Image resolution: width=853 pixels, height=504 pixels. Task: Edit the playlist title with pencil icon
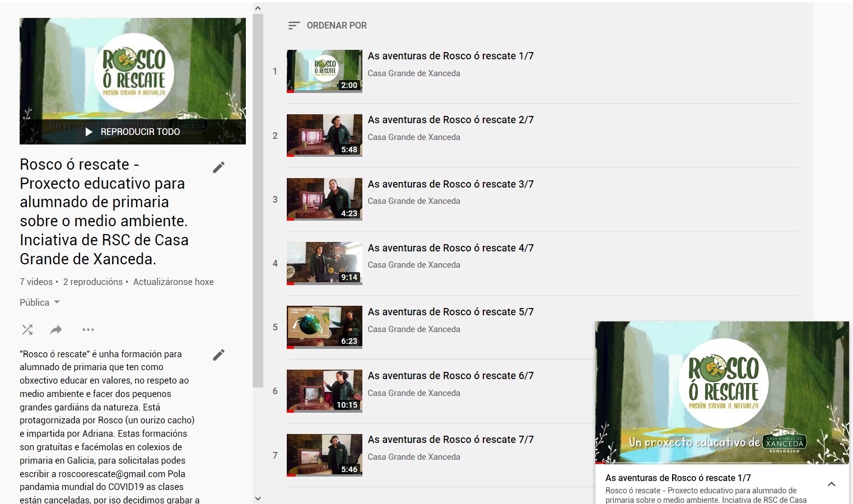tap(218, 167)
